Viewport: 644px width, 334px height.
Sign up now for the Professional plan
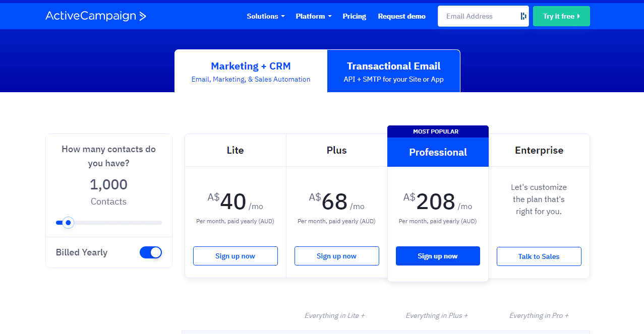click(438, 256)
